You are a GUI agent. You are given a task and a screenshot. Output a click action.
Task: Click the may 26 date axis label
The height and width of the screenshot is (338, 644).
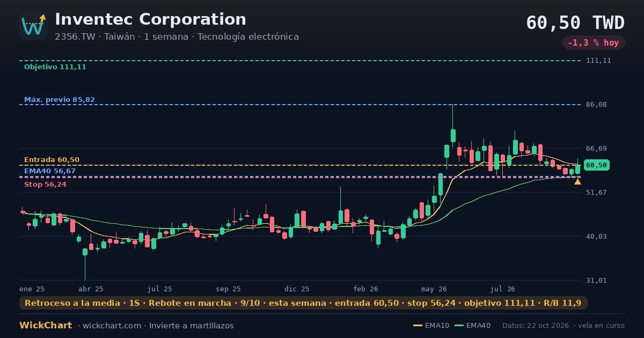(x=434, y=289)
